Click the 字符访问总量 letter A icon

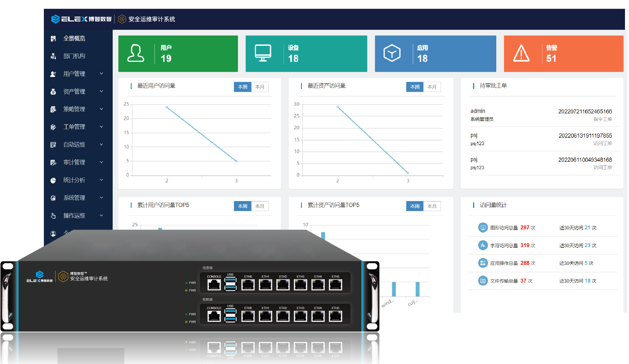tap(483, 245)
